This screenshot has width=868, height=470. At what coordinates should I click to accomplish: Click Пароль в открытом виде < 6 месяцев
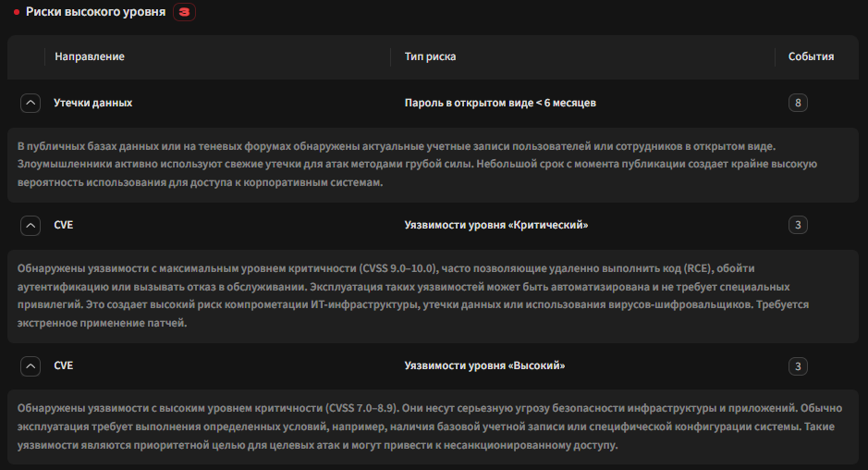(x=500, y=103)
